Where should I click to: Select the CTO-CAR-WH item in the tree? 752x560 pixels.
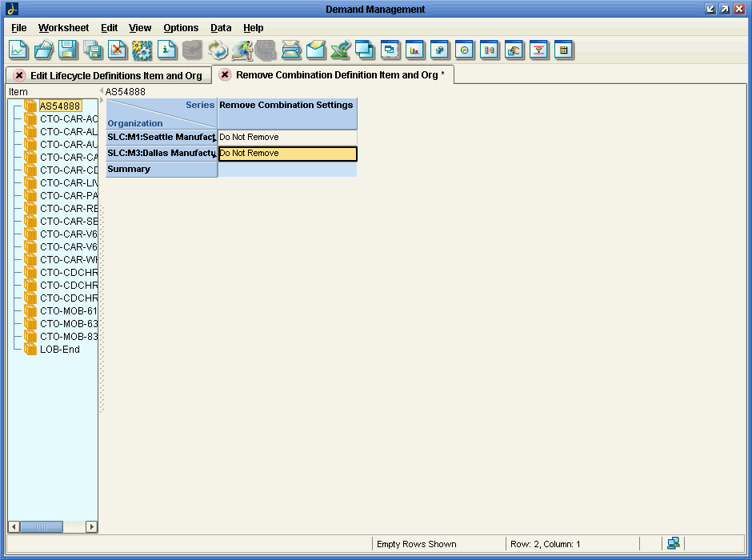(69, 259)
